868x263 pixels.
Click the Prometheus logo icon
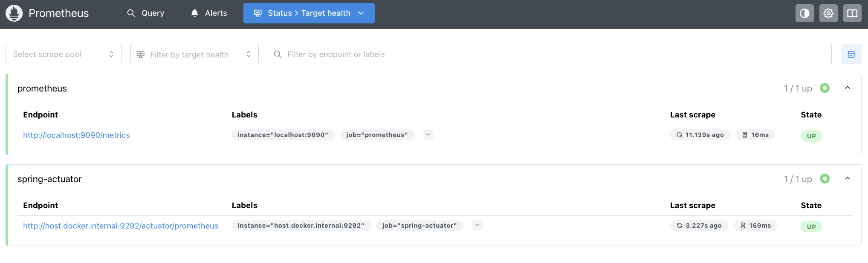pyautogui.click(x=14, y=13)
